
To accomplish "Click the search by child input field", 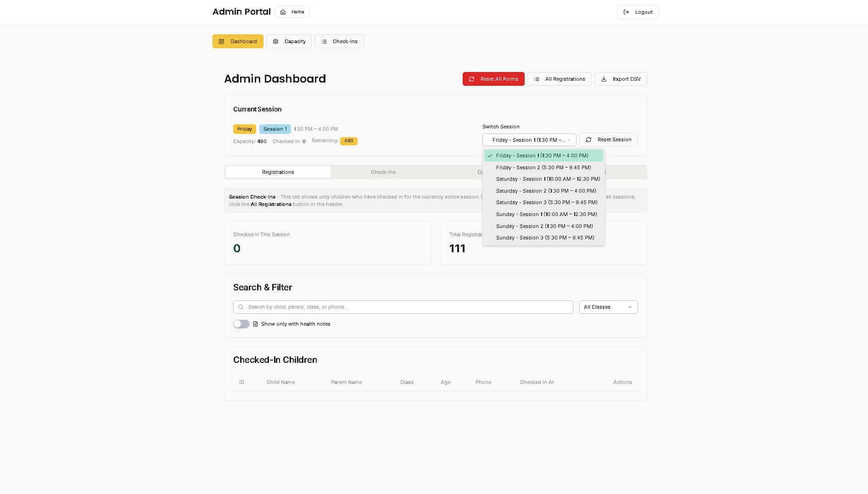I will click(403, 307).
